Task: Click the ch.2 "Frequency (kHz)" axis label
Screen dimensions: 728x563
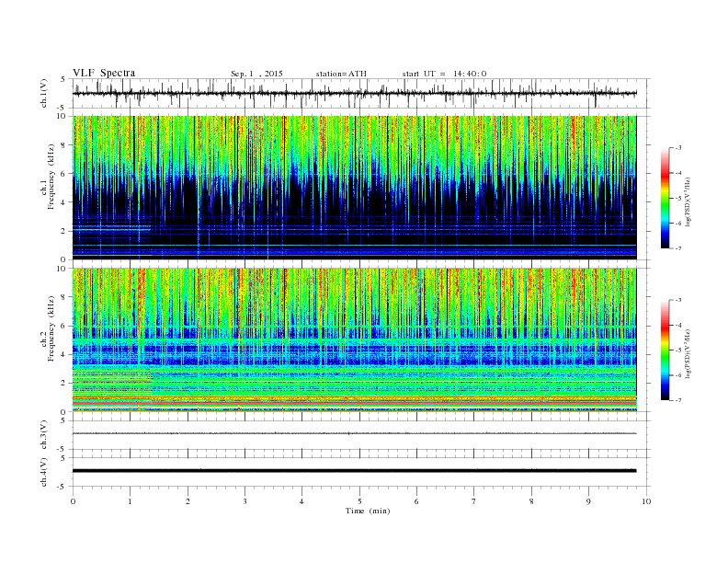Action: [x=51, y=328]
